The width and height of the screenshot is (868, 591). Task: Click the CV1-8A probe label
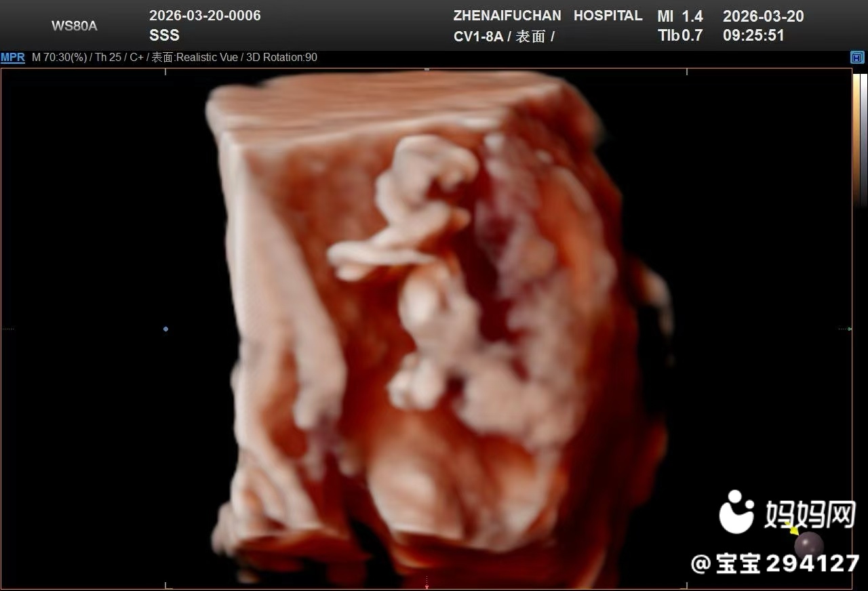tap(478, 37)
